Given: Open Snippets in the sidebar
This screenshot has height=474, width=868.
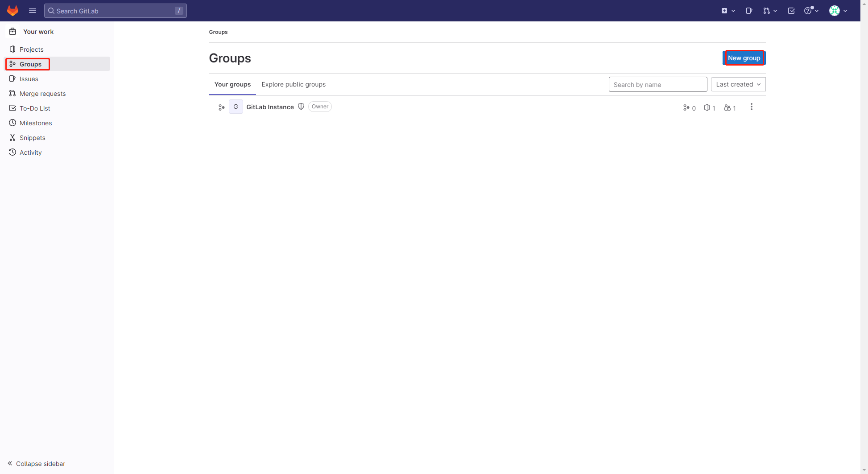Looking at the screenshot, I should (x=57, y=138).
